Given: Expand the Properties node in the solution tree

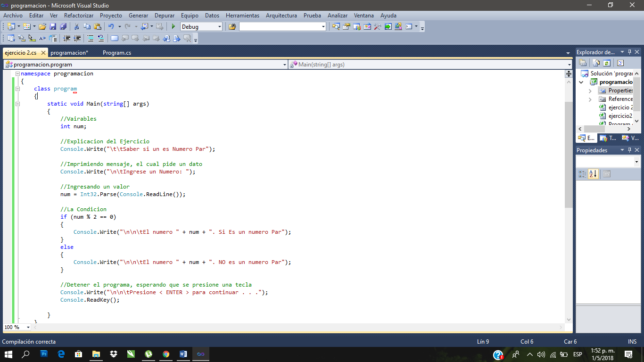Looking at the screenshot, I should (591, 90).
